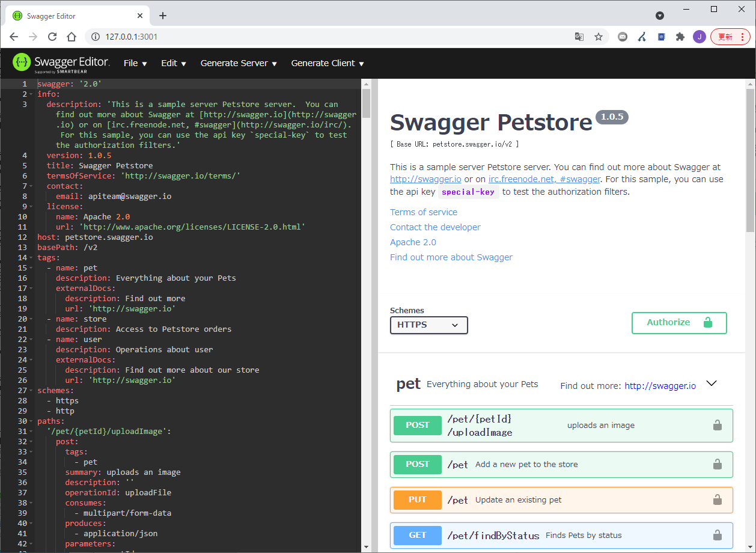Reload the page with the refresh icon
Screen dimensions: 756x553
(52, 37)
